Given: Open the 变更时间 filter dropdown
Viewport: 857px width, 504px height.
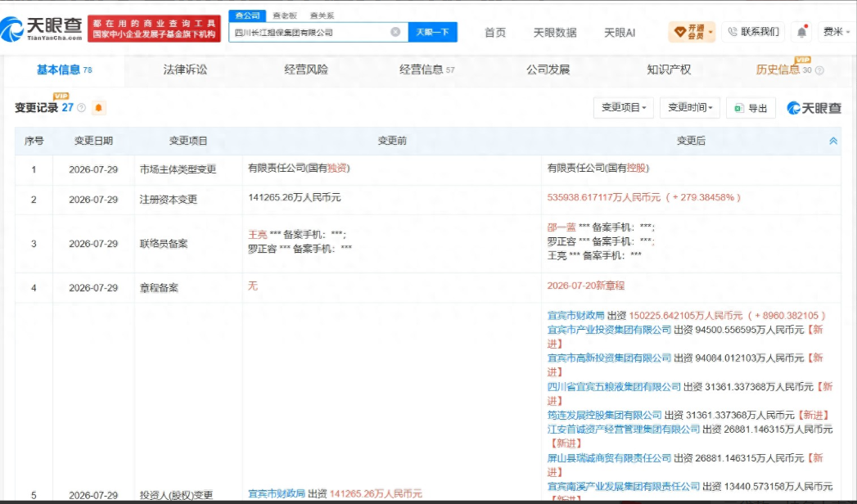Looking at the screenshot, I should point(690,108).
